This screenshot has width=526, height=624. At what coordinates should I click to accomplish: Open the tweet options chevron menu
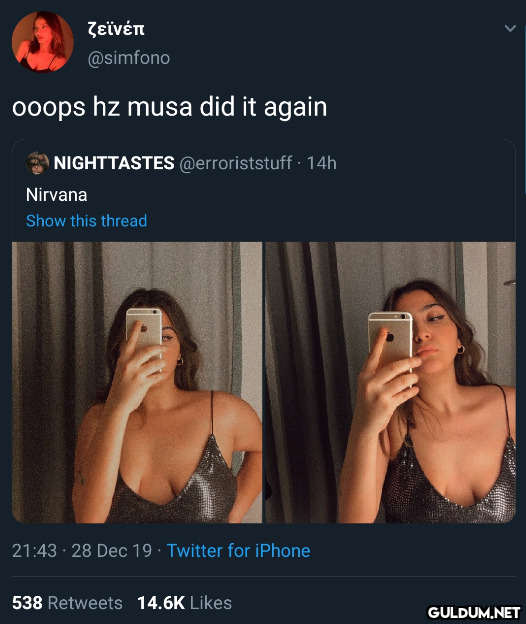tap(510, 28)
